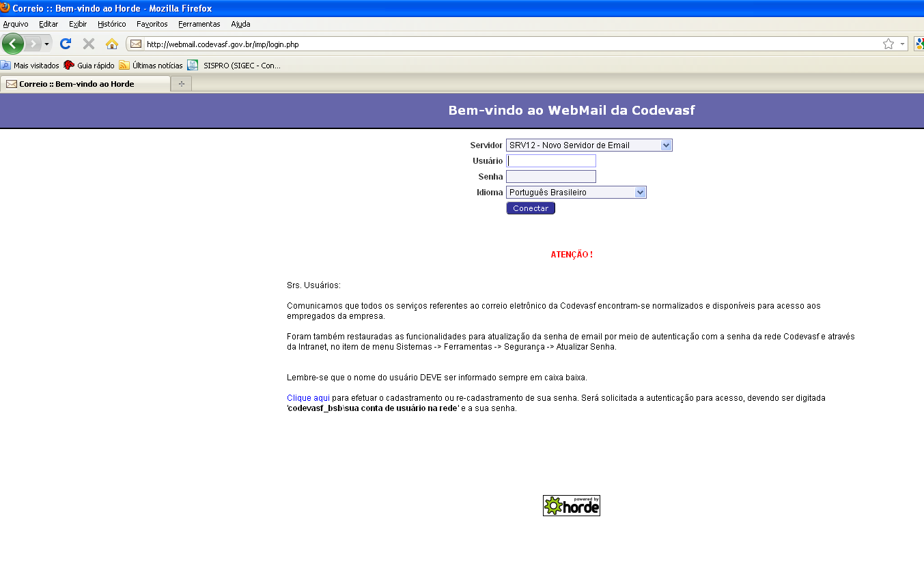The height and width of the screenshot is (564, 924).
Task: Click the Srs. Usuários: text
Action: coord(313,285)
